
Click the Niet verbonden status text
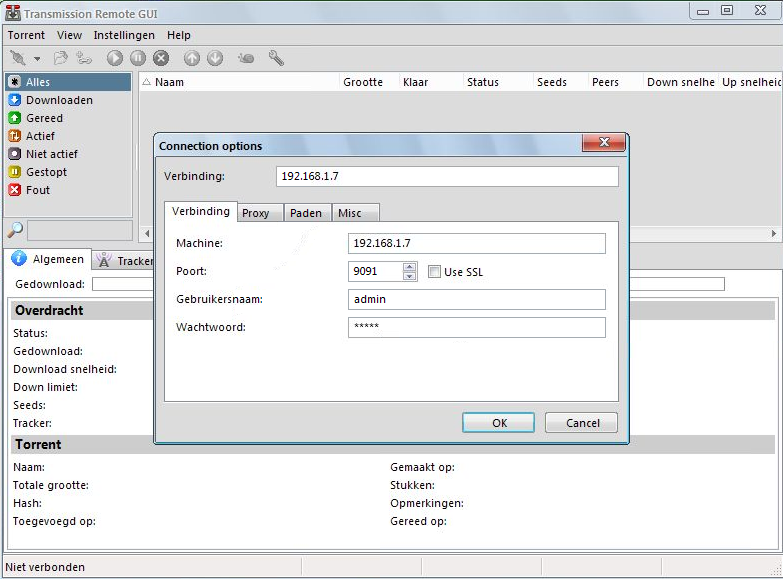[x=45, y=567]
